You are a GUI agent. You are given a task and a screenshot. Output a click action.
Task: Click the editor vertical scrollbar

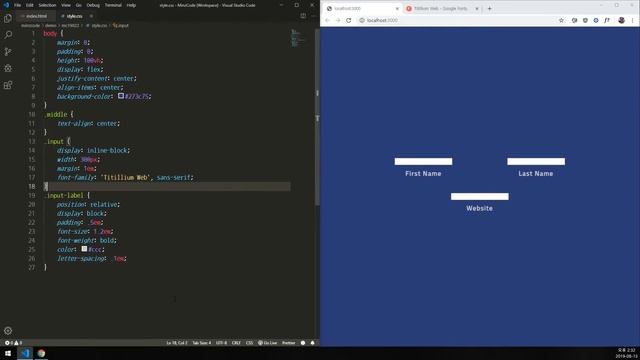(x=317, y=116)
